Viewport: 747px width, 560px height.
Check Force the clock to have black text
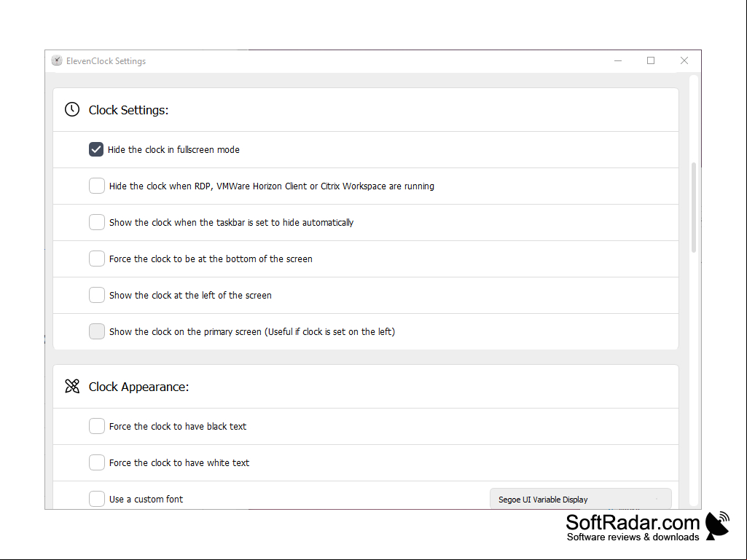(x=97, y=426)
